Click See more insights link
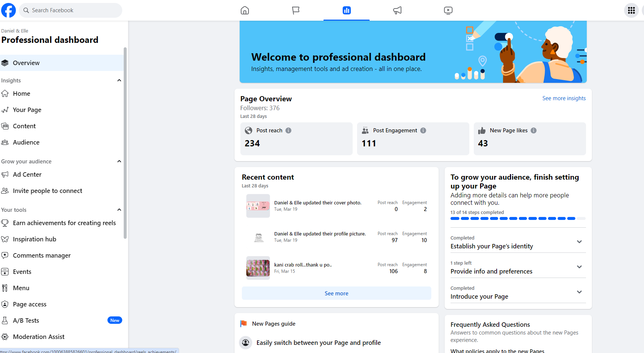Image resolution: width=644 pixels, height=353 pixels. pos(564,98)
